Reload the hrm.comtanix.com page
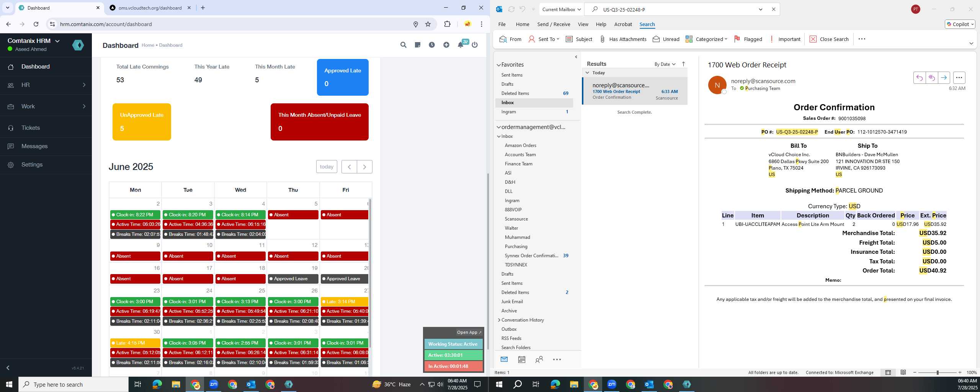 [36, 24]
